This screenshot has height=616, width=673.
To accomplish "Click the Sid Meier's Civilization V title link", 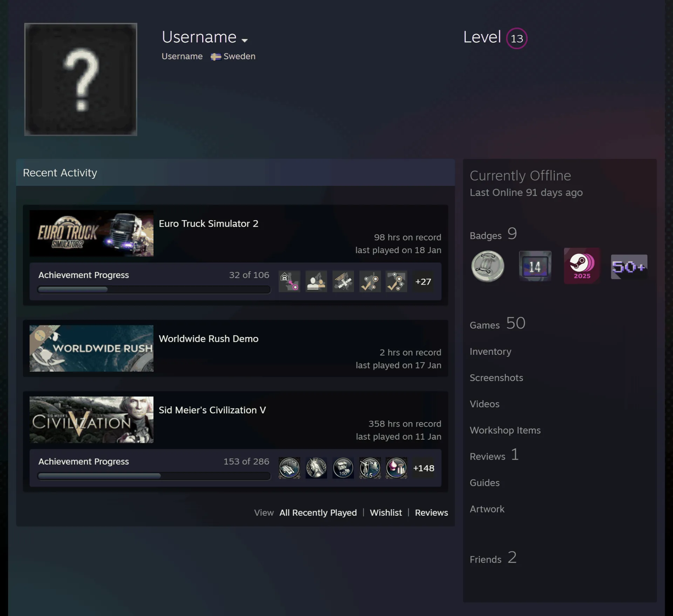I will coord(212,410).
